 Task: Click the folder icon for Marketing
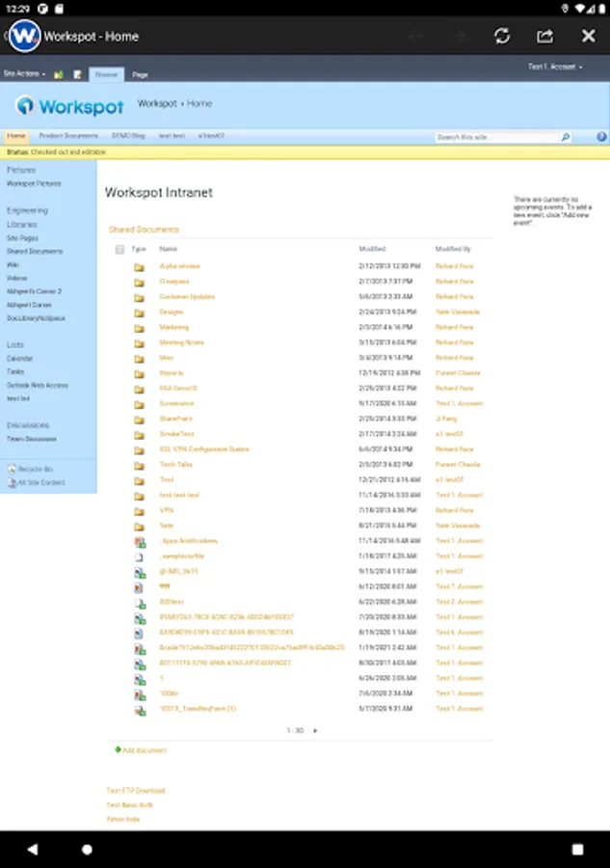click(139, 328)
